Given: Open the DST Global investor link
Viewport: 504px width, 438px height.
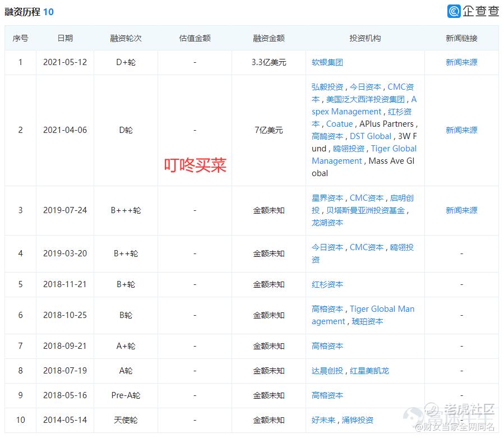Looking at the screenshot, I should (x=370, y=136).
